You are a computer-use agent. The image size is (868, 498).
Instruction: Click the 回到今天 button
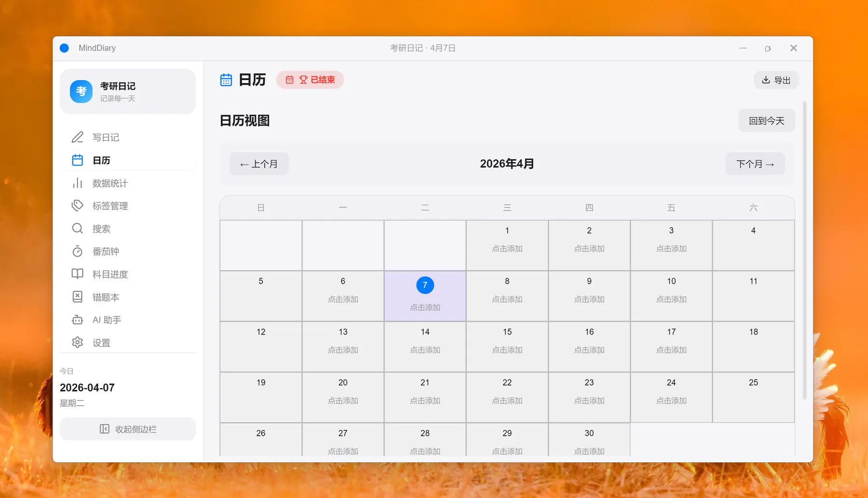tap(766, 121)
